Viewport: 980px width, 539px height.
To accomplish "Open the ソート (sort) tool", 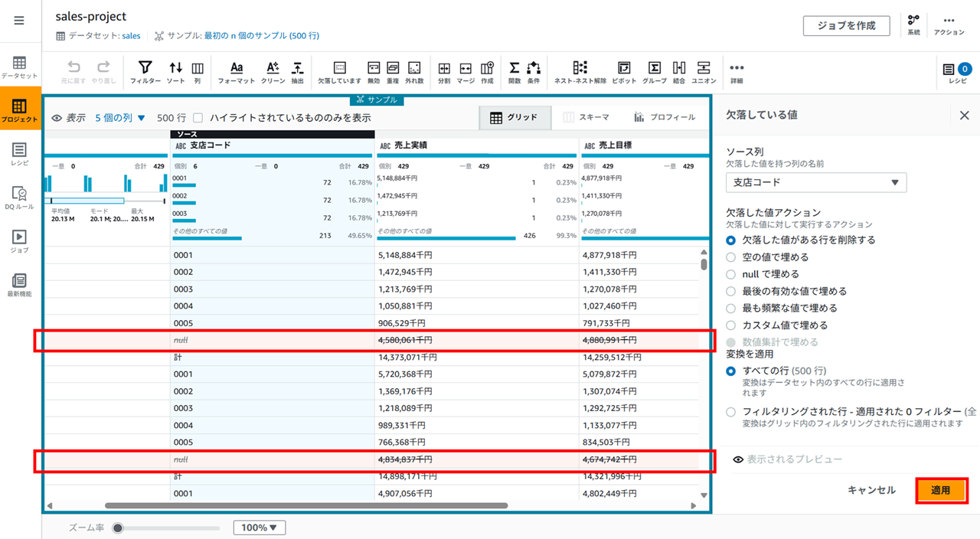I will pos(176,72).
